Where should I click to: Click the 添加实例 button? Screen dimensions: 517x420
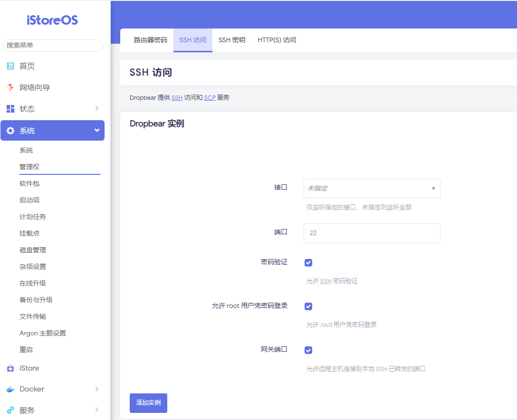tap(148, 402)
